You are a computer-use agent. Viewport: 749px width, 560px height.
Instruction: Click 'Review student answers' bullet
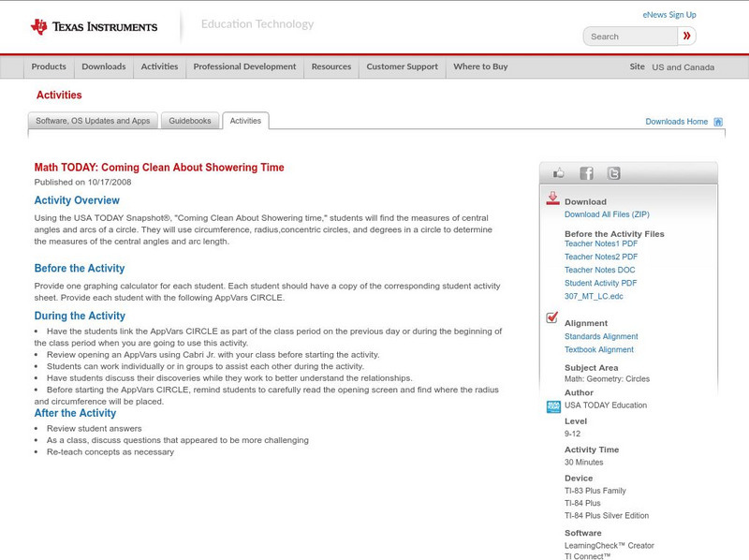point(95,429)
